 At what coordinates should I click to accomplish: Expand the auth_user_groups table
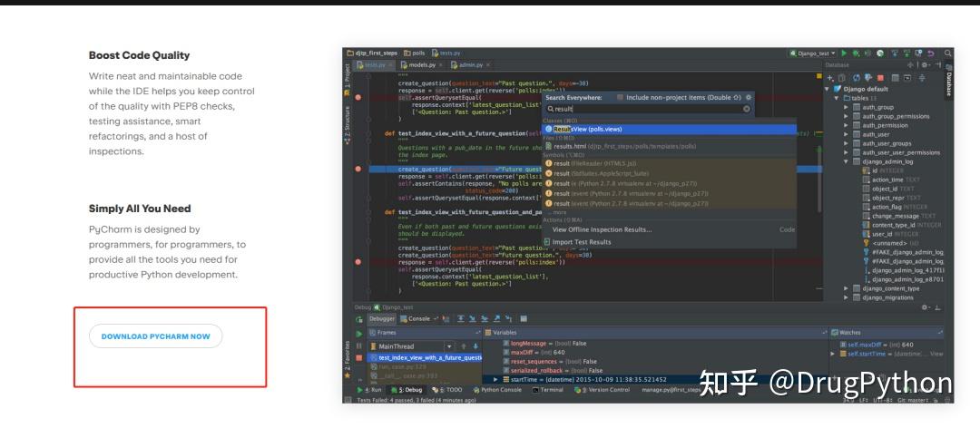[x=847, y=143]
